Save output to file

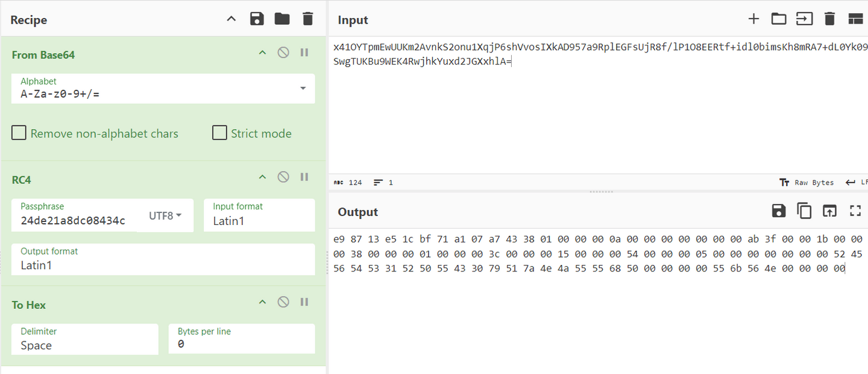click(x=779, y=211)
